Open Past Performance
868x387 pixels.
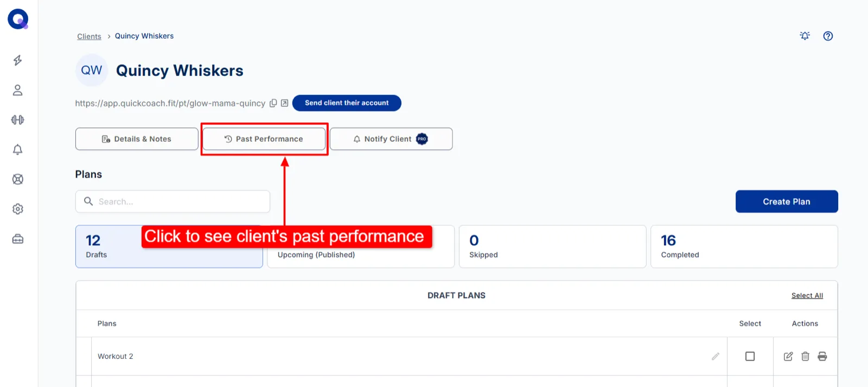[x=264, y=139]
